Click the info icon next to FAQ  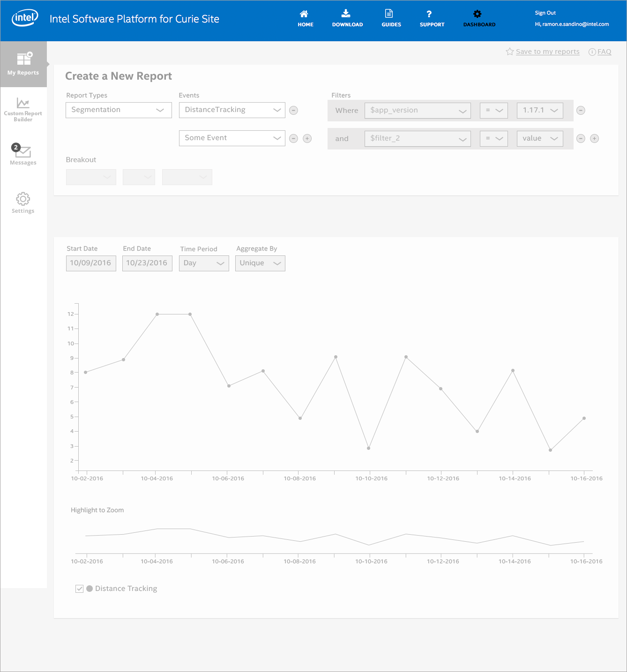click(592, 52)
